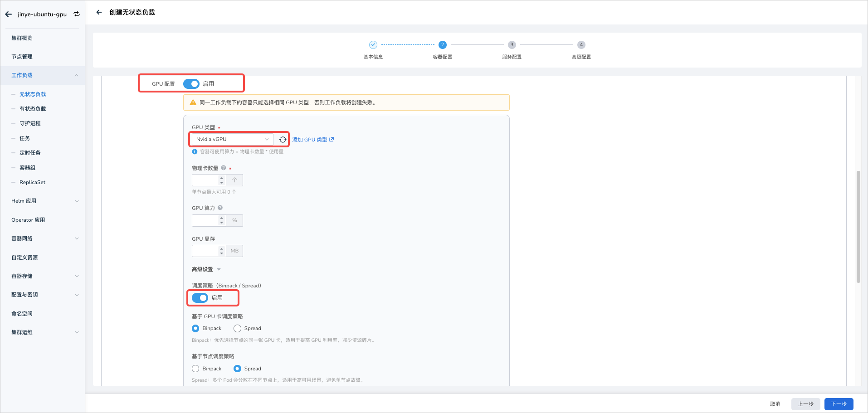Viewport: 868px width, 413px height.
Task: Click the 上一步 button
Action: tap(806, 404)
